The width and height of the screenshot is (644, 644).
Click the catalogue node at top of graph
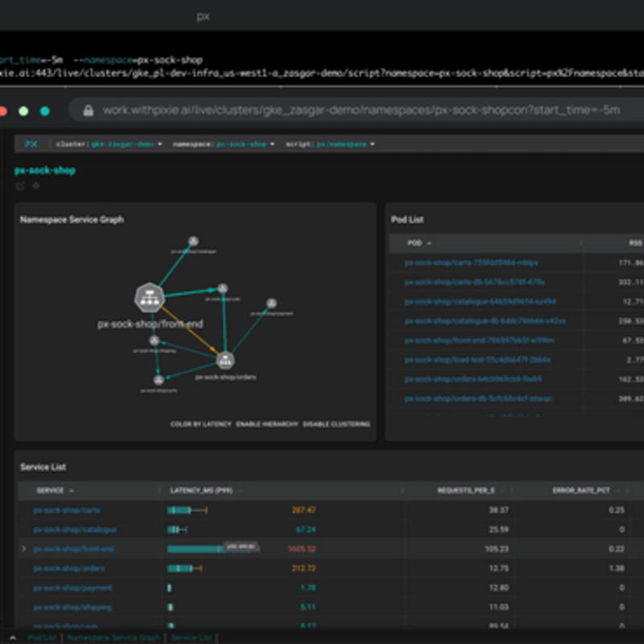coord(193,241)
